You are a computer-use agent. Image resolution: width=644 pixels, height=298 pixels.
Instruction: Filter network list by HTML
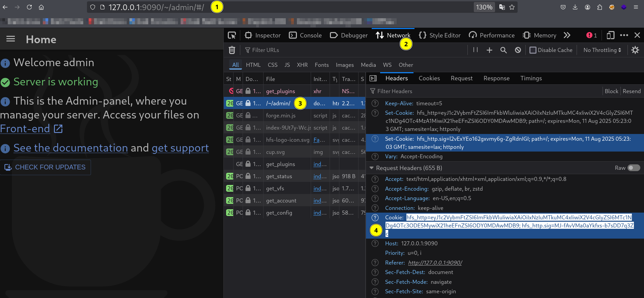point(253,65)
